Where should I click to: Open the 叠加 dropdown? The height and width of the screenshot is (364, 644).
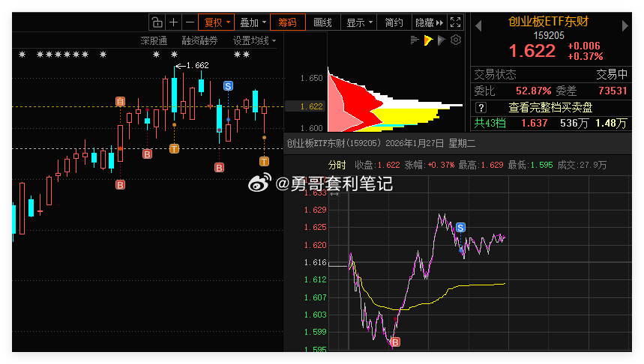click(x=252, y=22)
